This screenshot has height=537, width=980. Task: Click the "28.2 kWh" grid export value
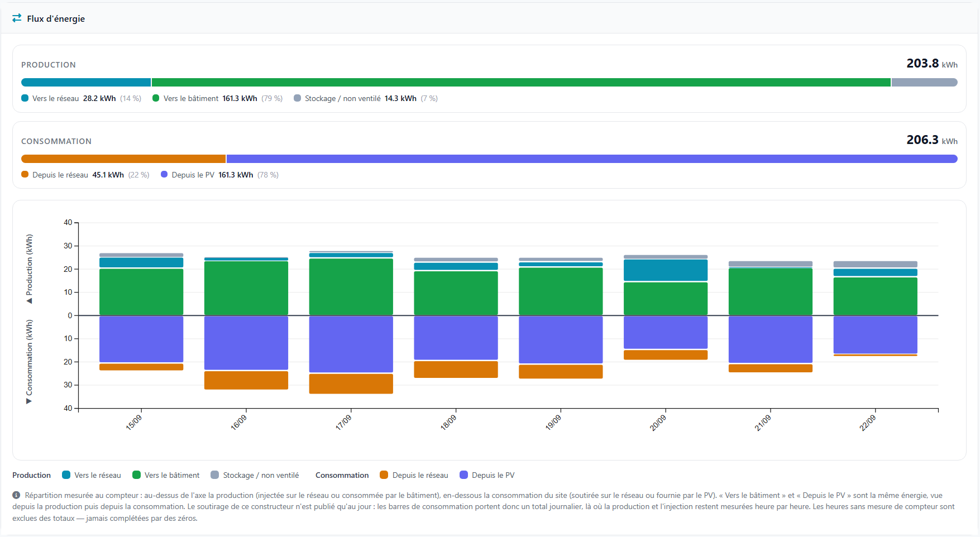(x=99, y=98)
